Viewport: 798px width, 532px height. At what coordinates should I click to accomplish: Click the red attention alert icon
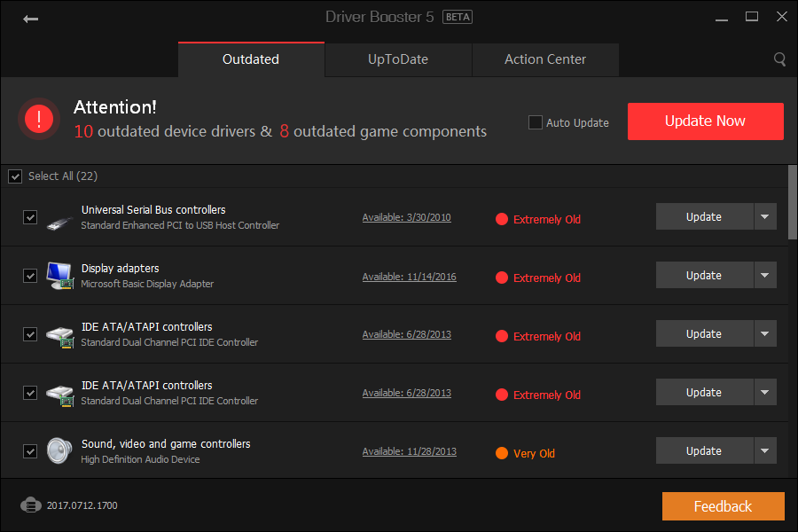pos(39,120)
